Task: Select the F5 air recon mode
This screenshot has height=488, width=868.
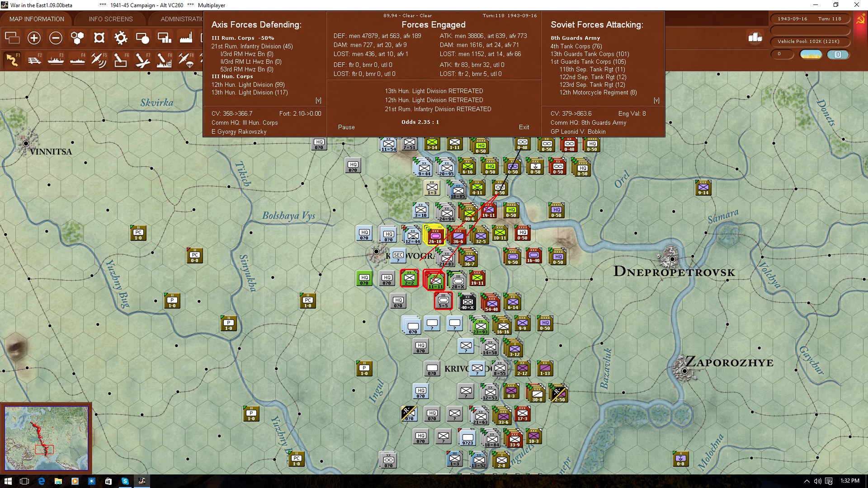Action: (99, 60)
